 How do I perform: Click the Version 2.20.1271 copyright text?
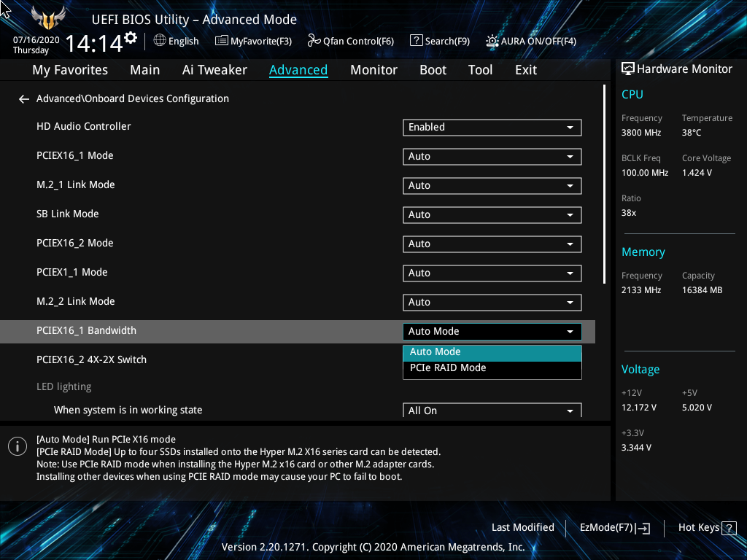(x=373, y=547)
